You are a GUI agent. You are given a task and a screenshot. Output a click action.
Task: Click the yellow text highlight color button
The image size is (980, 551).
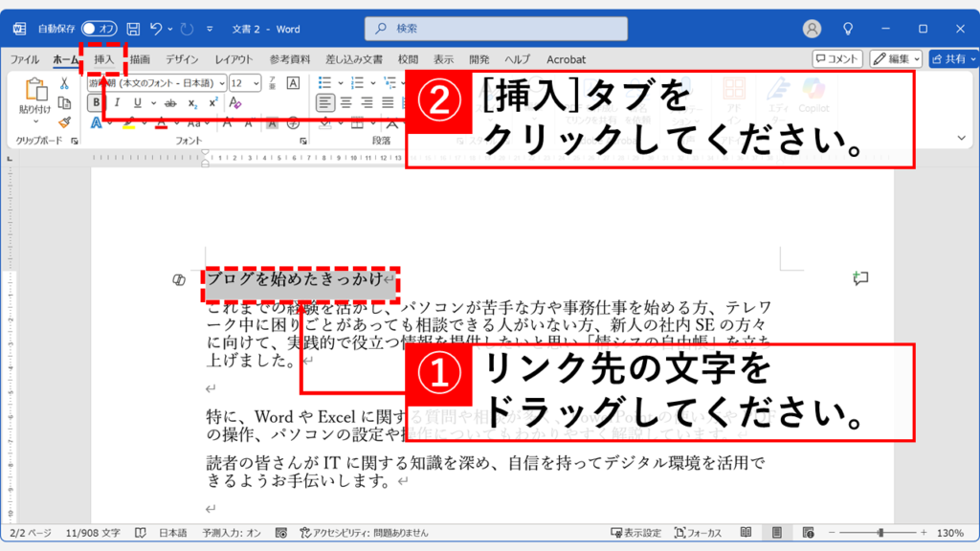pos(128,123)
